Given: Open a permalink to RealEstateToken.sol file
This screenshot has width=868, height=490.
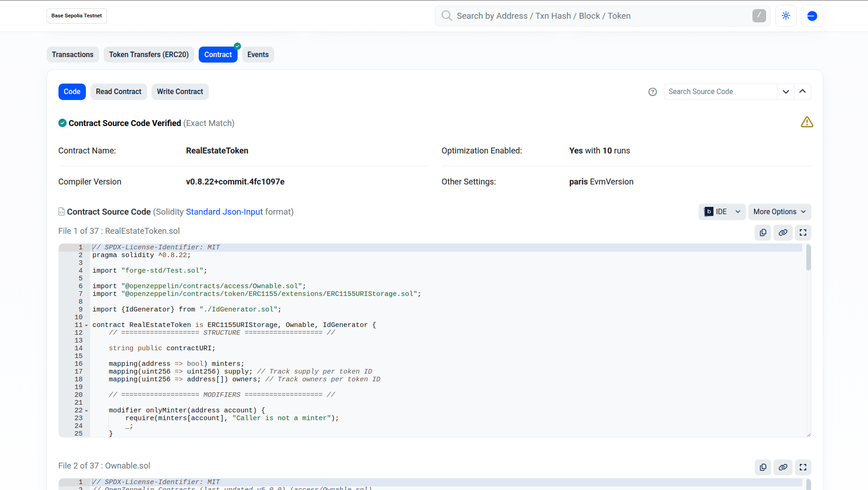Looking at the screenshot, I should click(783, 232).
